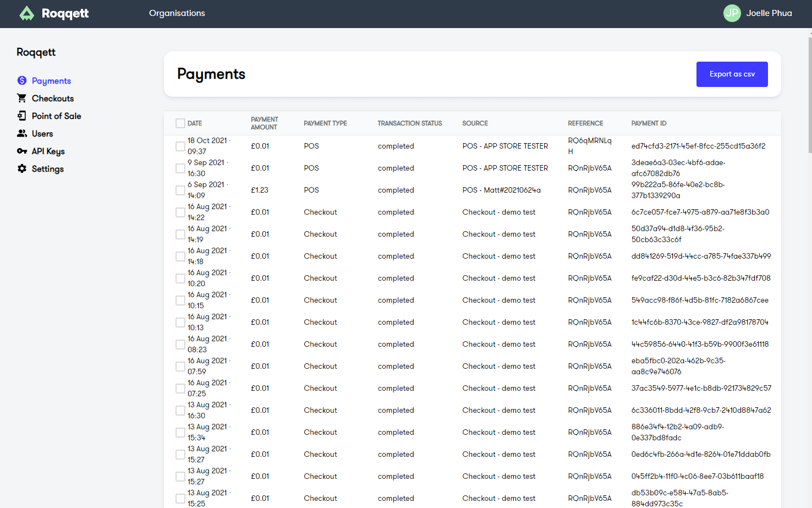Open Payments via its dollar icon
The width and height of the screenshot is (812, 508).
click(22, 80)
